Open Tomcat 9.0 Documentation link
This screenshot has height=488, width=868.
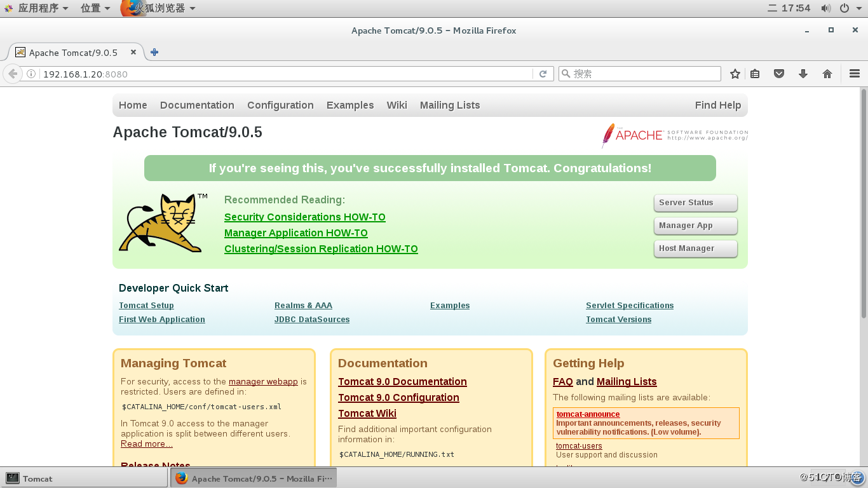click(x=402, y=382)
